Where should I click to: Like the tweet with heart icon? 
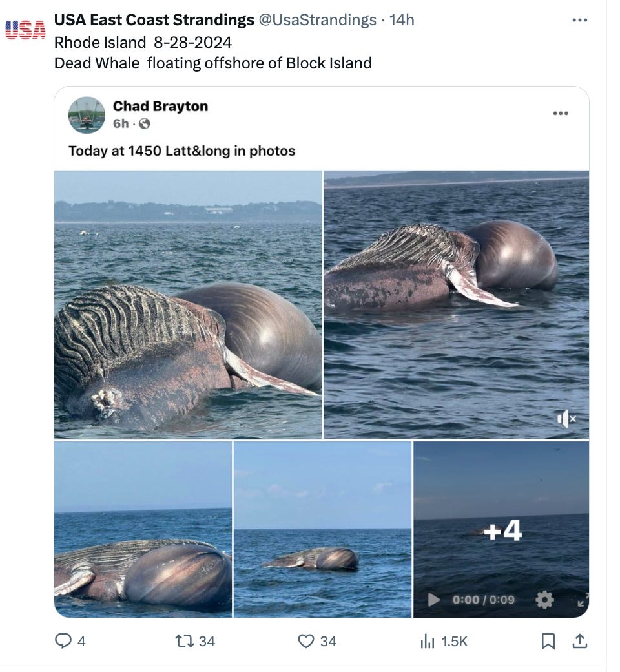pos(305,641)
